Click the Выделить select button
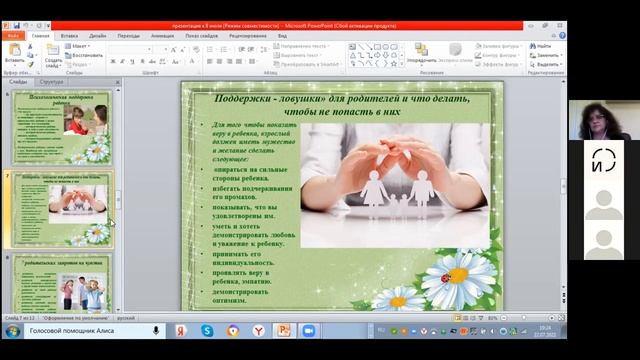Screen dimensions: 640x360 coord(546,64)
